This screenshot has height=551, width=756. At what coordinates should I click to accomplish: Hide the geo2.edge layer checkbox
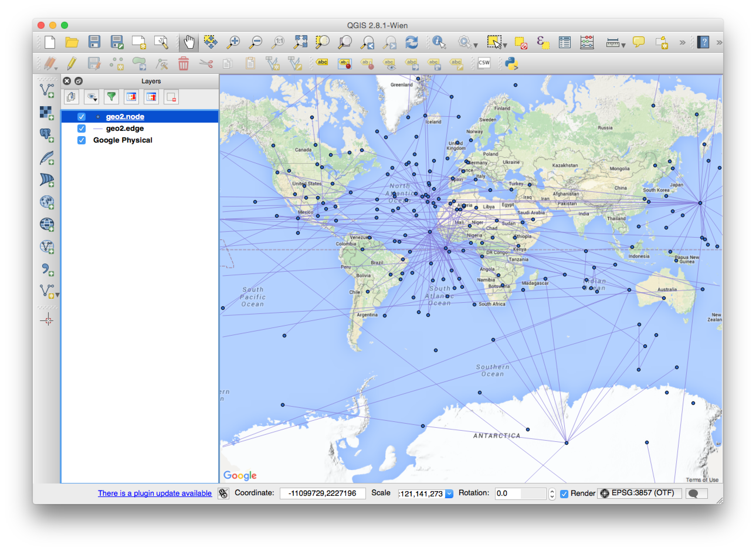[81, 129]
